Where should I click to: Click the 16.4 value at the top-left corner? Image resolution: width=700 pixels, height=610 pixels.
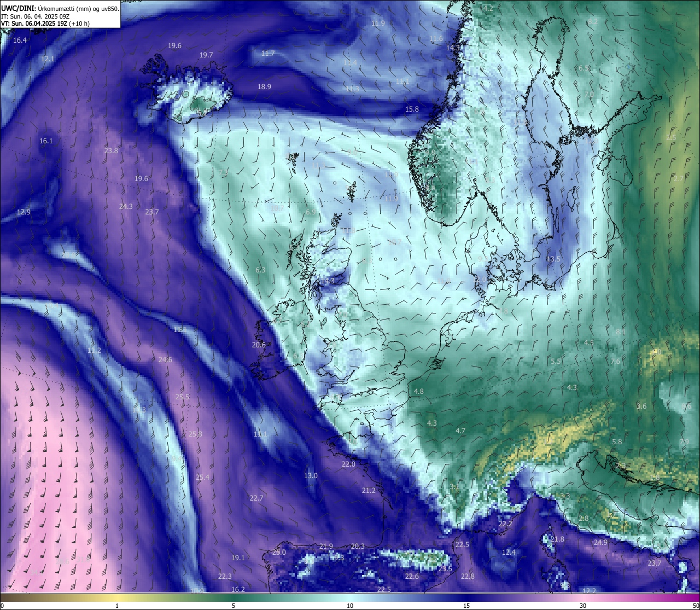point(20,40)
